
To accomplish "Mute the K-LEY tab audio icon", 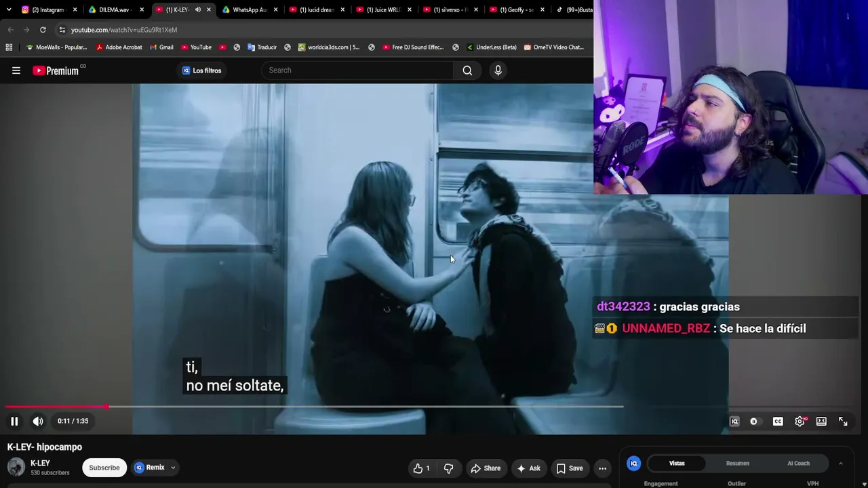I will tap(197, 9).
